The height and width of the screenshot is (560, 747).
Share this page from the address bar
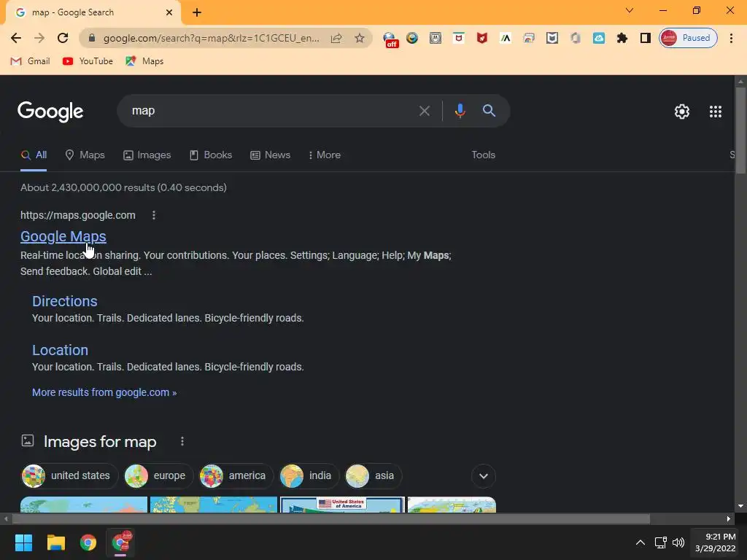tap(336, 38)
